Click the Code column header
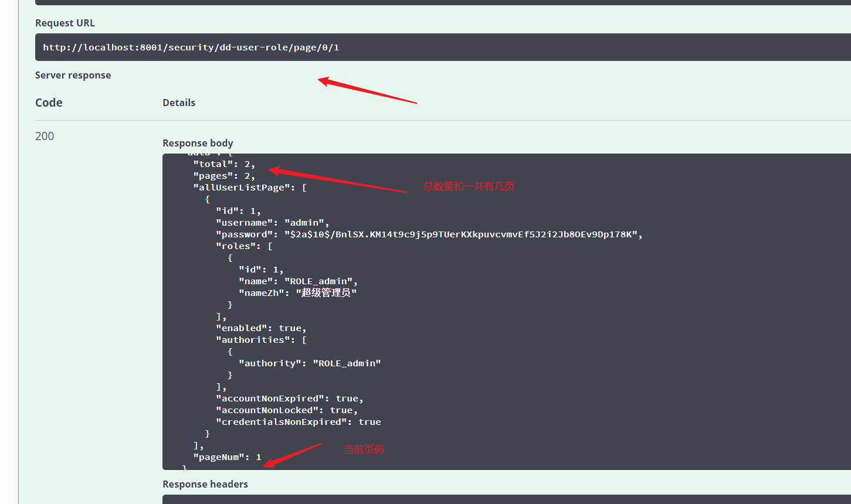Screen dimensions: 851x504 (49, 102)
